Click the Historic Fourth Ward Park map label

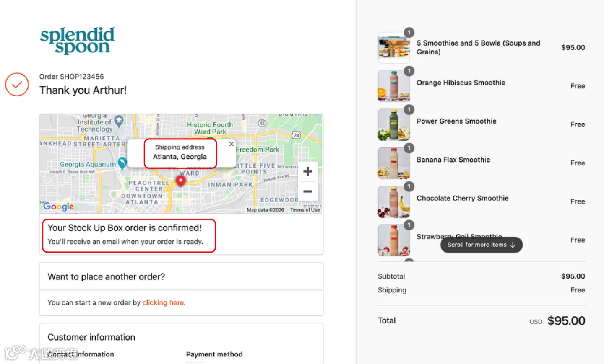click(210, 128)
